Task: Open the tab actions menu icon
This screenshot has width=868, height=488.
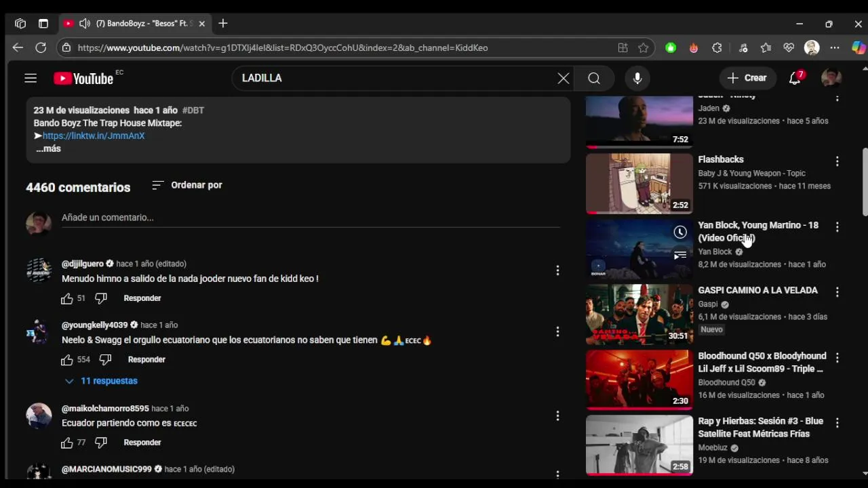Action: coord(43,24)
